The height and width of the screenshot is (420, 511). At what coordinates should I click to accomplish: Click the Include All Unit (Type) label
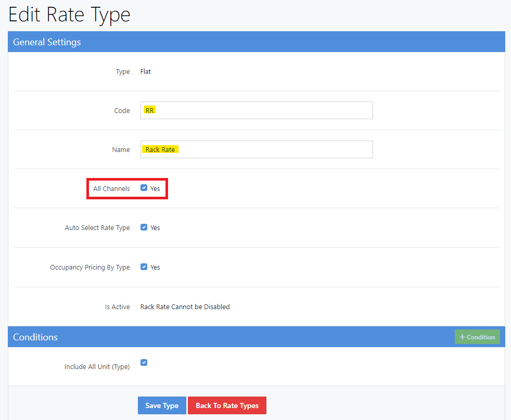[97, 367]
